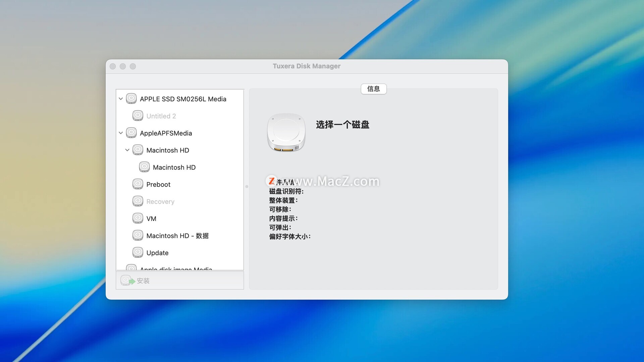The height and width of the screenshot is (362, 644).
Task: Click the nested Macintosh HD volume icon
Action: tap(144, 167)
